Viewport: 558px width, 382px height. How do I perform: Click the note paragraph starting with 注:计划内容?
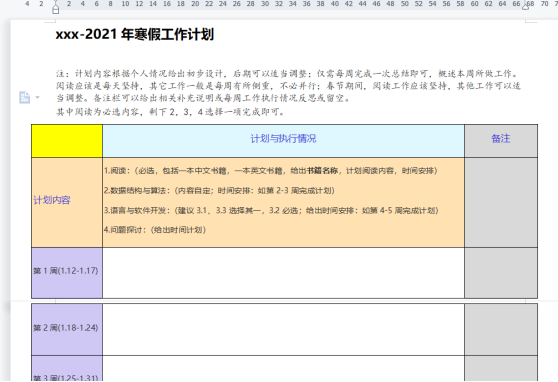(288, 86)
